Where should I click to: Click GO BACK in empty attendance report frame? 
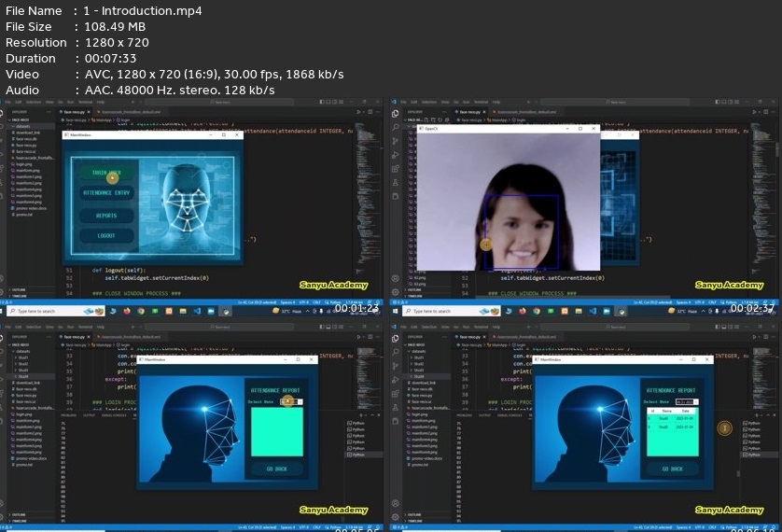click(x=277, y=469)
